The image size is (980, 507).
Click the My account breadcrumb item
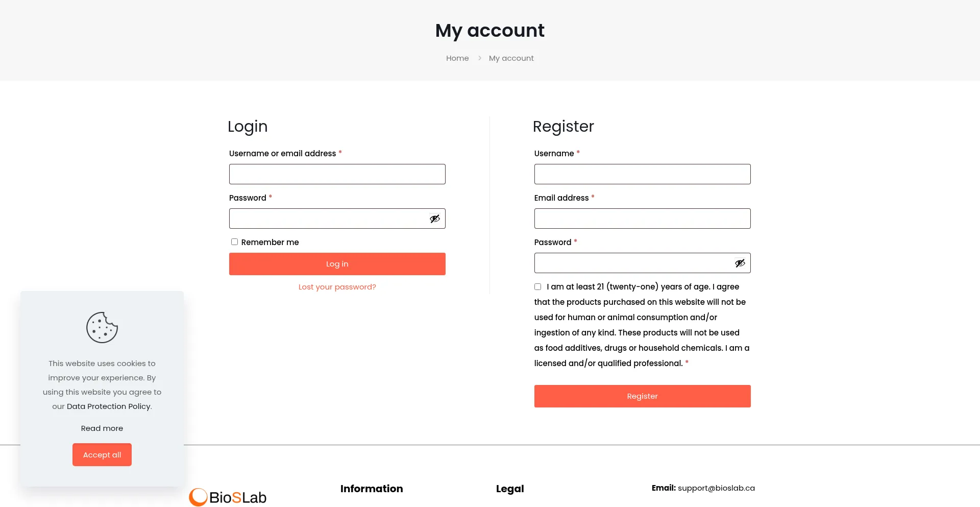(x=511, y=58)
